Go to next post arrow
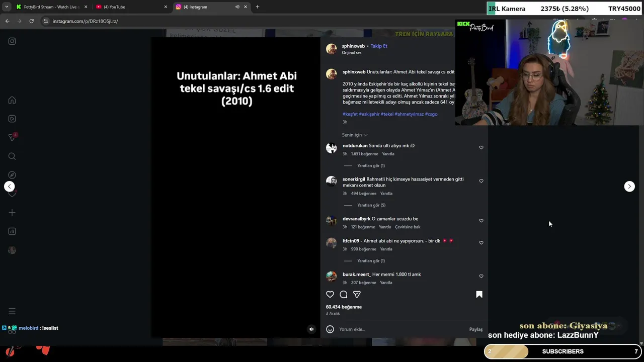 (629, 187)
